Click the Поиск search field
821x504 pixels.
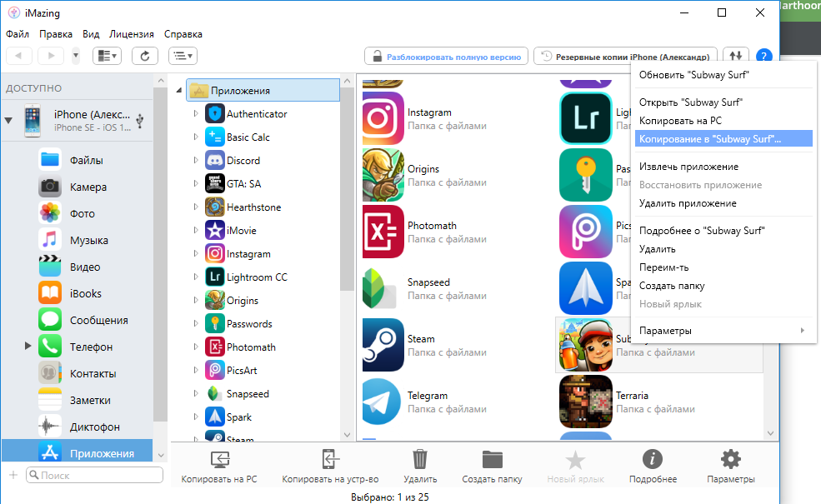click(x=95, y=475)
